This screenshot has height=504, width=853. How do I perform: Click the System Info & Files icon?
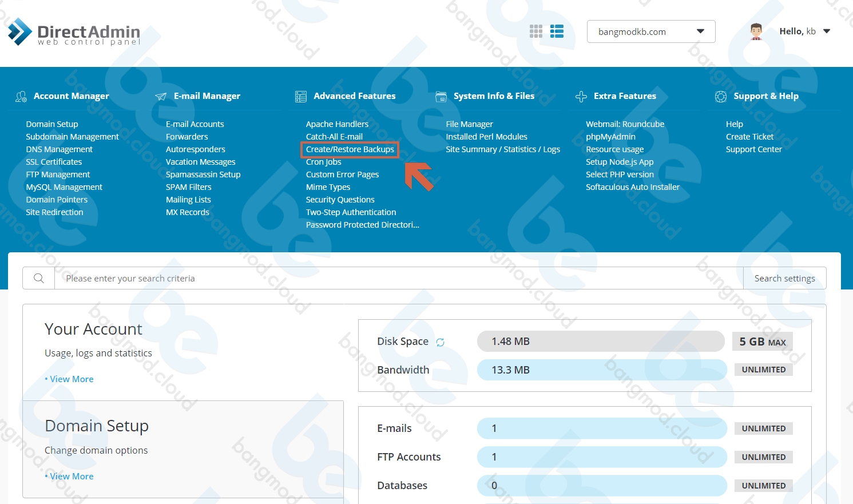point(441,97)
